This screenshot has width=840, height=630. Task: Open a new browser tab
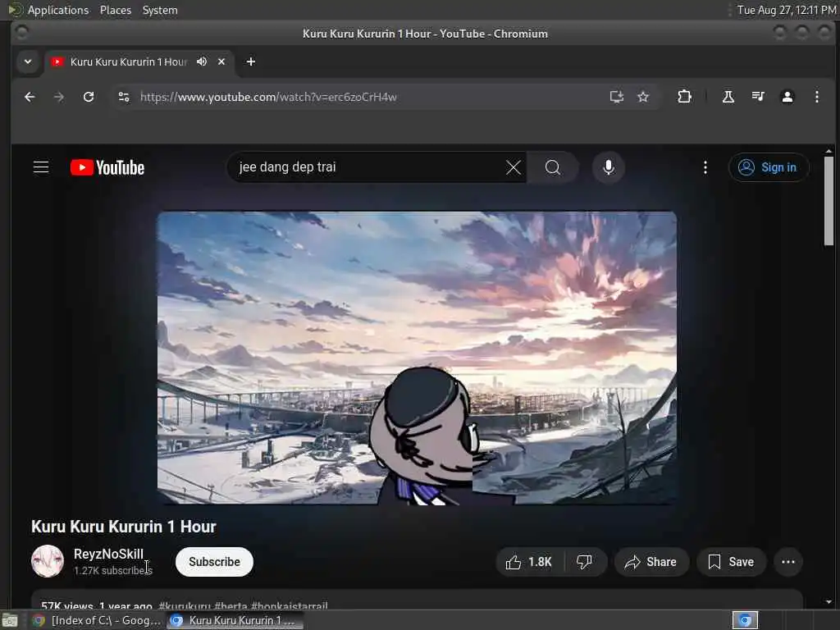251,62
